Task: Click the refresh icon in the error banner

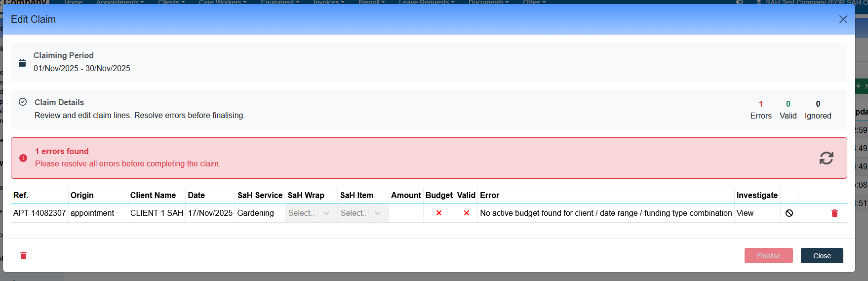Action: click(826, 158)
